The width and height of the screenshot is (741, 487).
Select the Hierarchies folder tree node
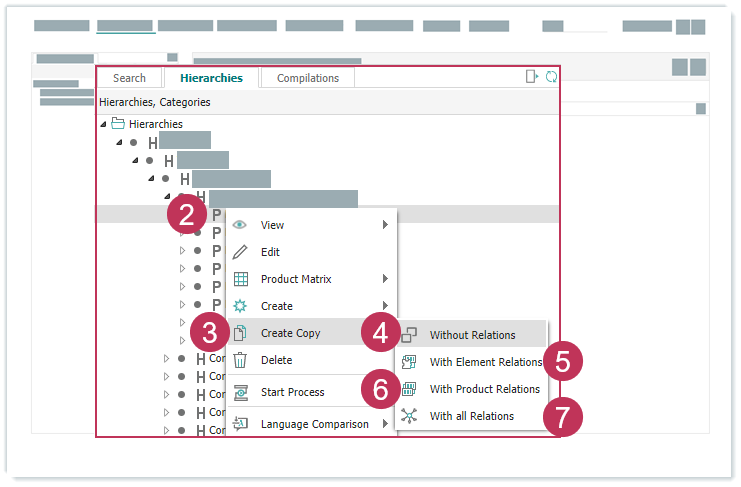pos(155,124)
